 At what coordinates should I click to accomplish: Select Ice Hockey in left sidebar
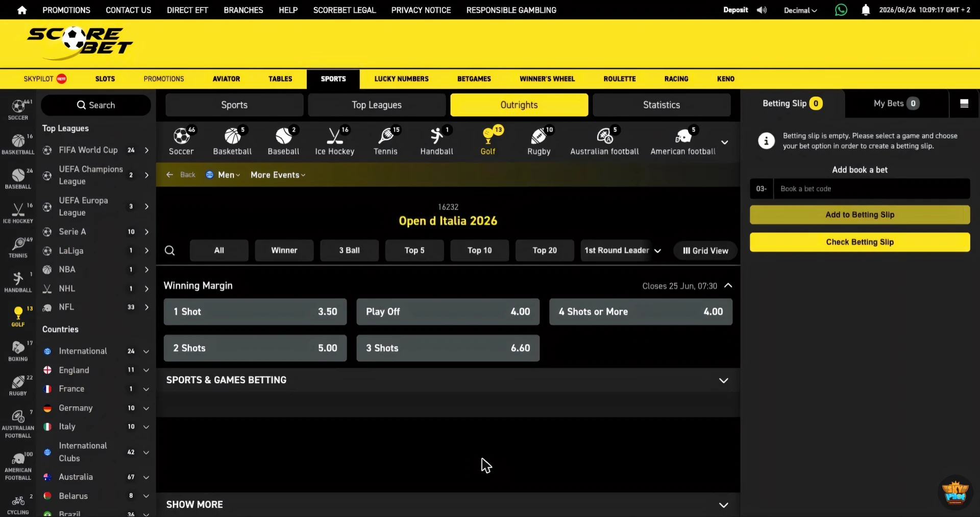[18, 213]
